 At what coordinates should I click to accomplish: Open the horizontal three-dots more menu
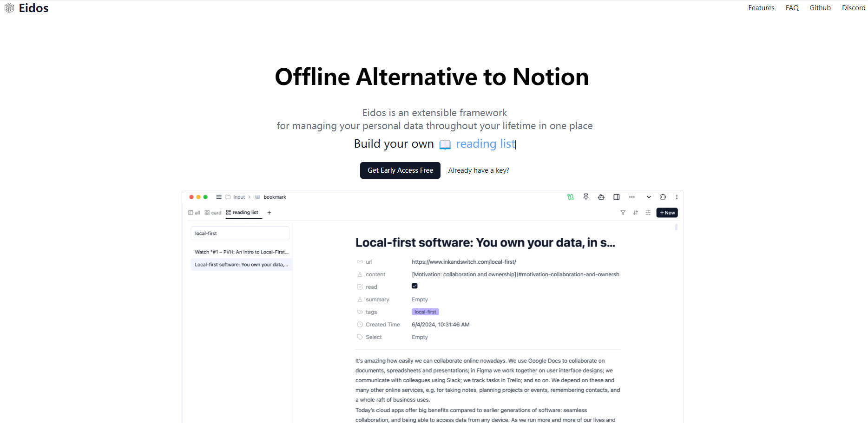(632, 197)
